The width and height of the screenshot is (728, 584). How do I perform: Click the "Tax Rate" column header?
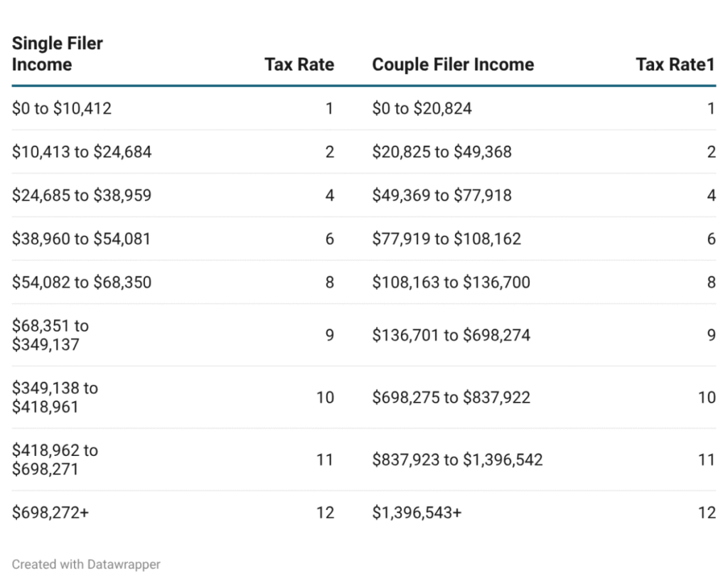(x=299, y=65)
